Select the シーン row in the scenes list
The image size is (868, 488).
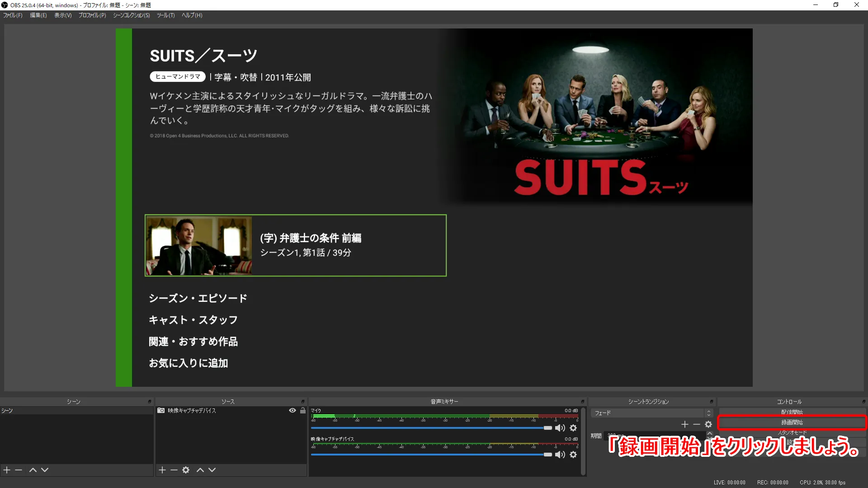(x=77, y=411)
